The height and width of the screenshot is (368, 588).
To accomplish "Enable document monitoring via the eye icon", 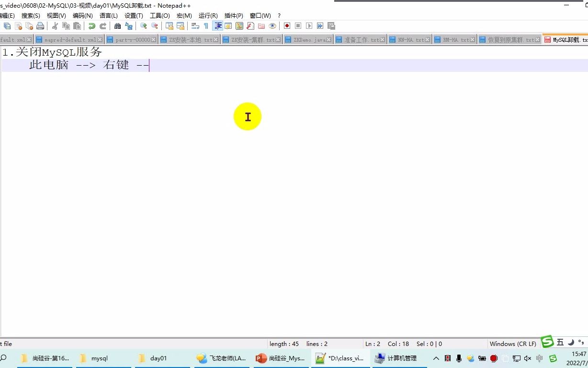I will (273, 26).
